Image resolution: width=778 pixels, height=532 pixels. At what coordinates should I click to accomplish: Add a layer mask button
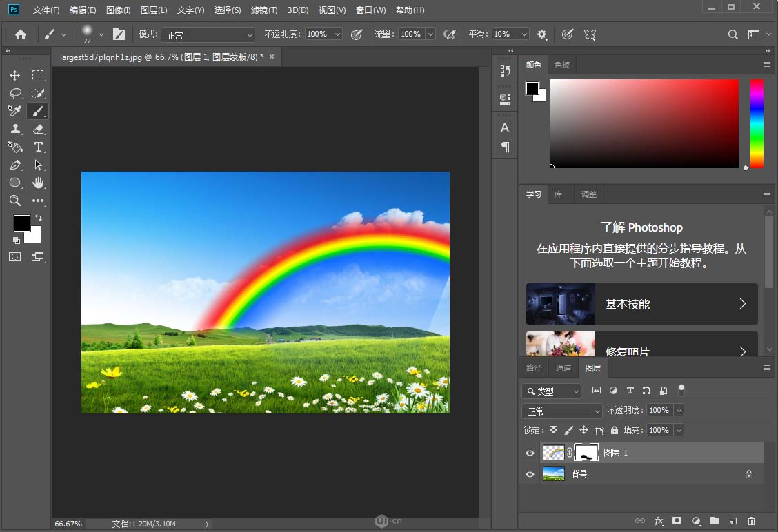coord(677,520)
